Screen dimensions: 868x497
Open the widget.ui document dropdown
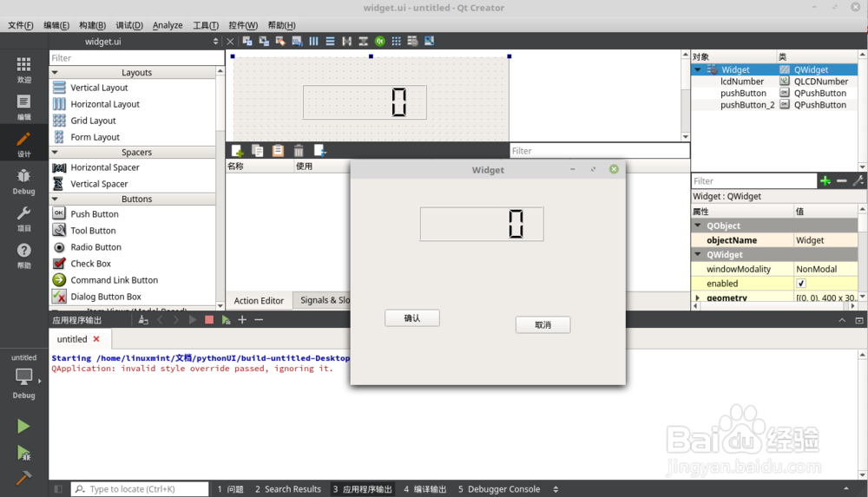[x=215, y=42]
